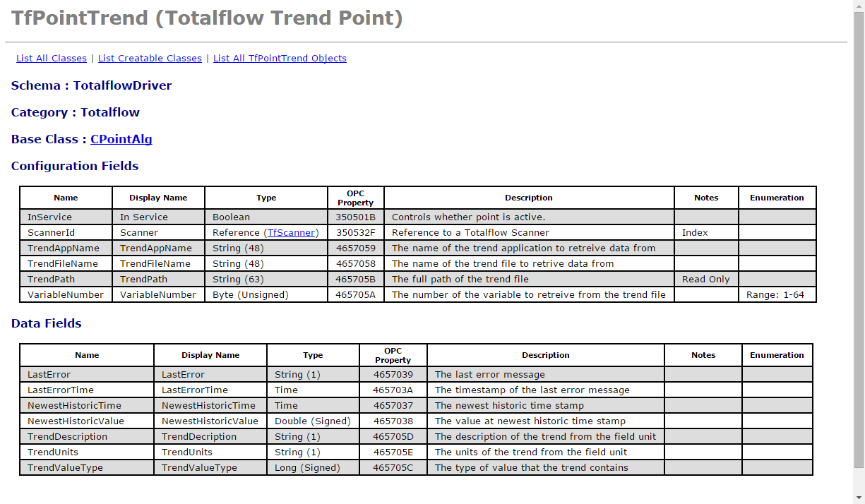Click the Data Fields heading

click(47, 323)
